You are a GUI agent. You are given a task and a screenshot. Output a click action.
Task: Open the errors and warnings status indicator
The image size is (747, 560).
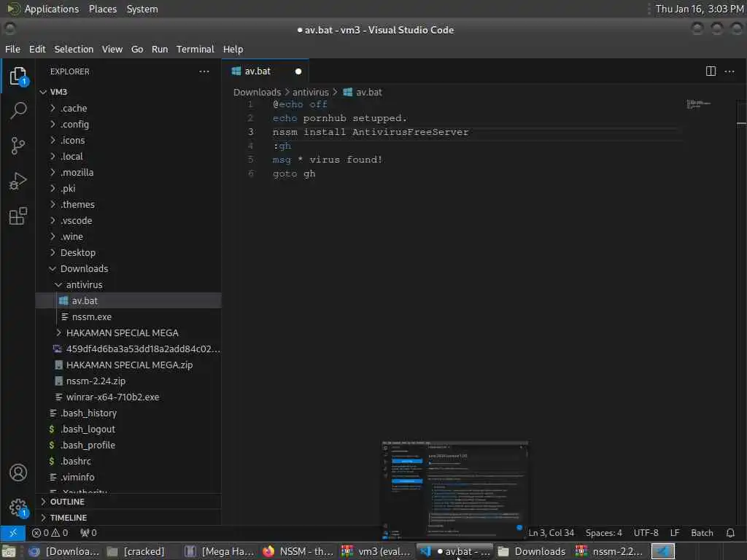point(50,533)
